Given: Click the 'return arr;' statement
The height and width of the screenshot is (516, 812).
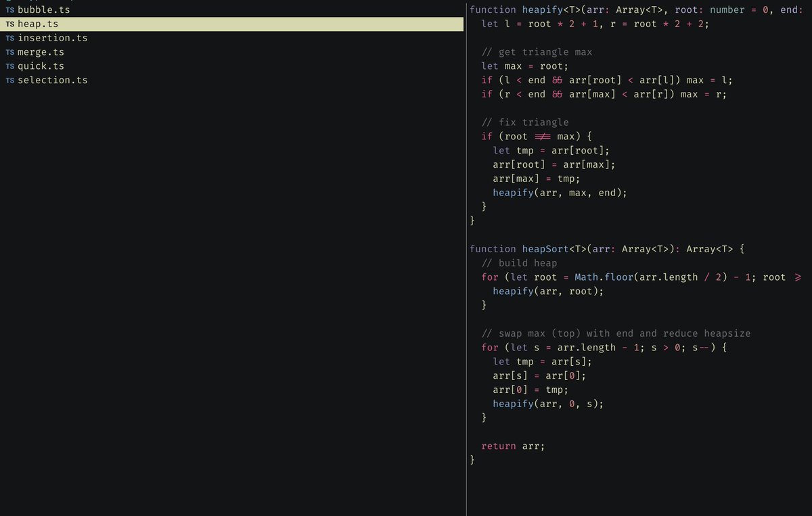Looking at the screenshot, I should (513, 446).
